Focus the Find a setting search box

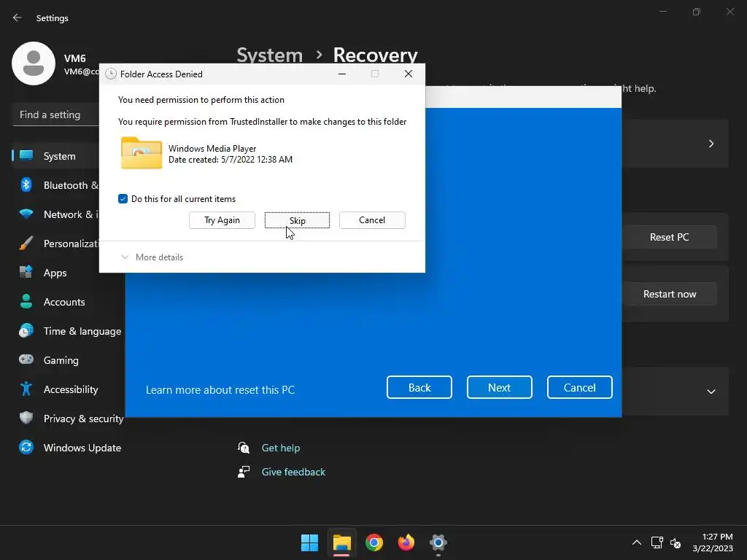(x=55, y=114)
